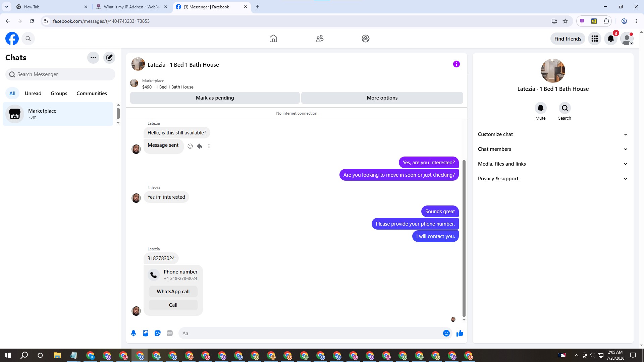Expand the Privacy & support section
This screenshot has height=362, width=644.
click(553, 179)
